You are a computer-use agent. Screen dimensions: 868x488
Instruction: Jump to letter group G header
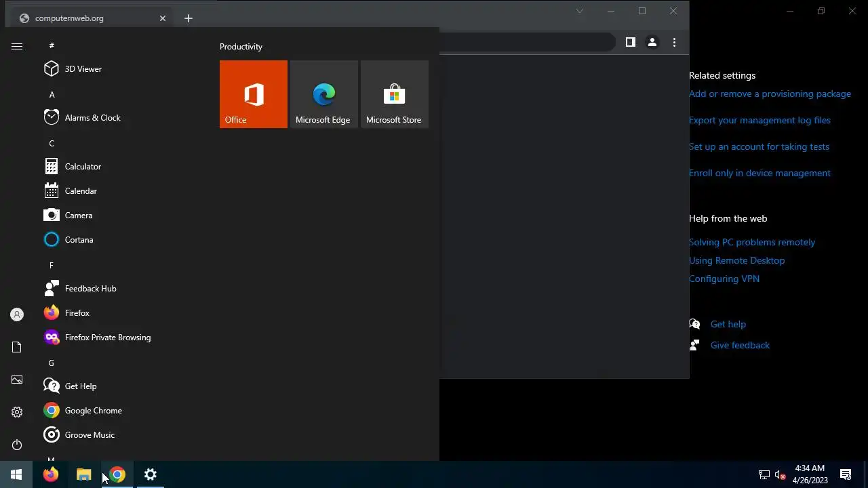52,363
